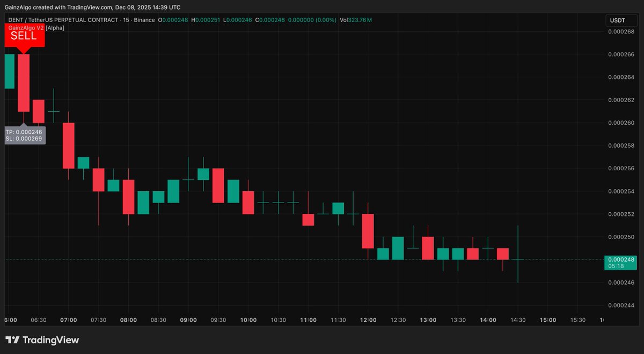Click the large red candle at 12:00

(368, 231)
